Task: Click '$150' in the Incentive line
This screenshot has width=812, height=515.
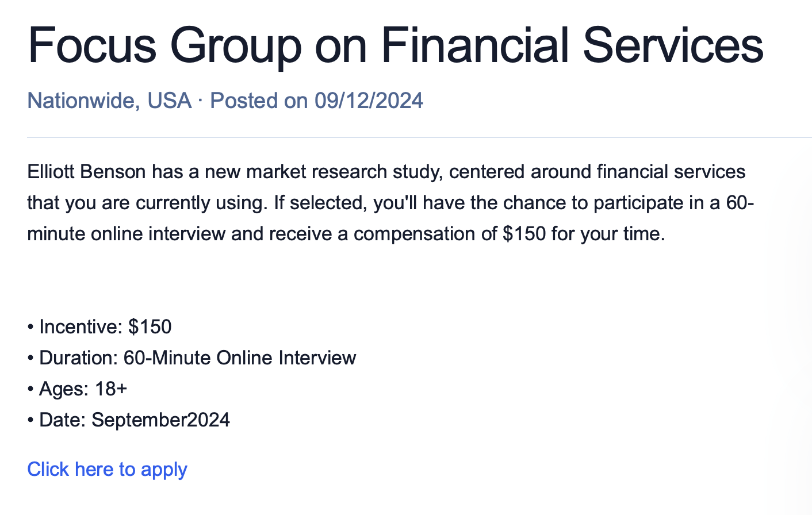Action: pyautogui.click(x=150, y=327)
